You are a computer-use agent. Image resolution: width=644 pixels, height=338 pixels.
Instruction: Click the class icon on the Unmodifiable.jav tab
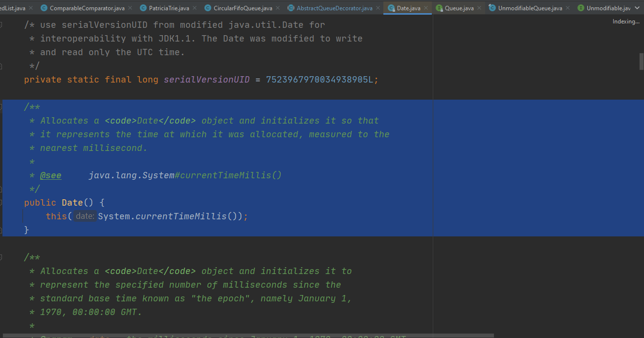point(582,8)
